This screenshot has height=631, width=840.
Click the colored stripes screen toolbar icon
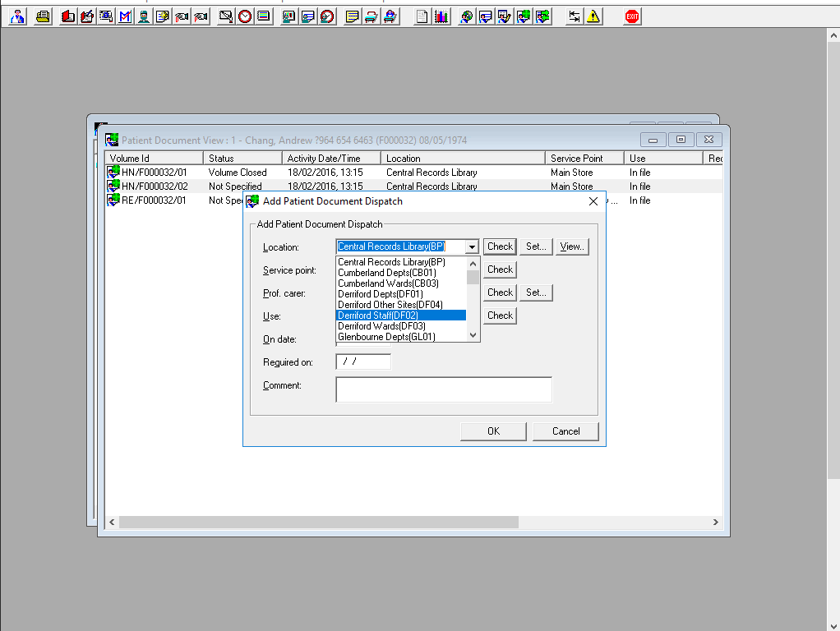coord(264,16)
